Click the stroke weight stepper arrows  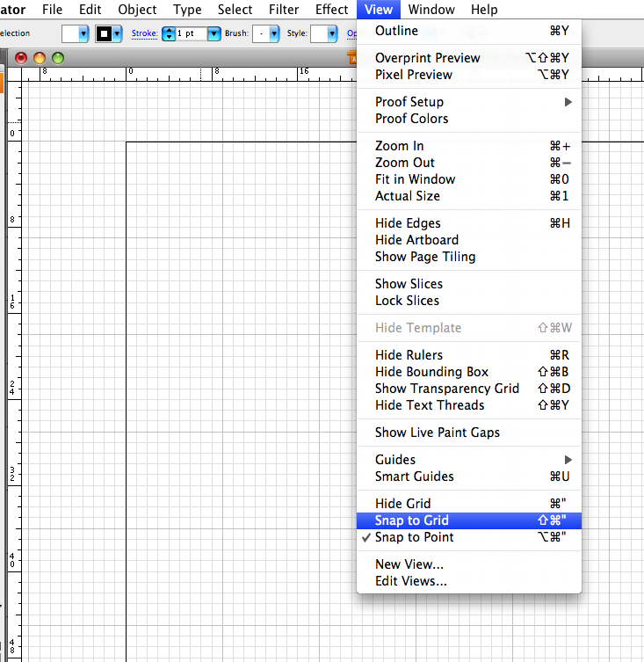[169, 33]
